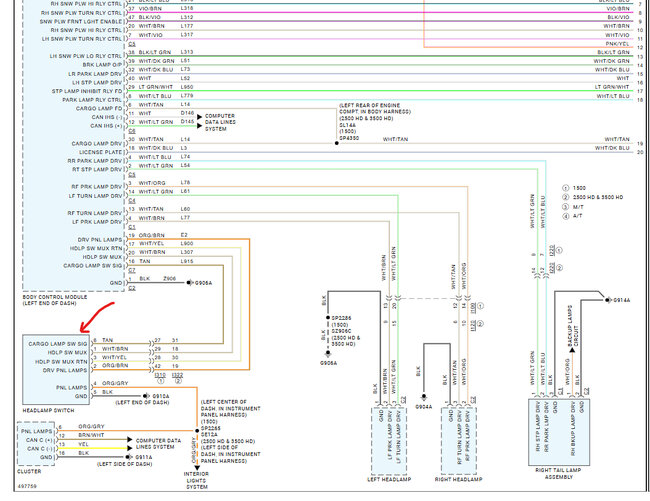Viewport: 650px width, 501px height.
Task: Select ground point G914A
Action: coord(621,300)
